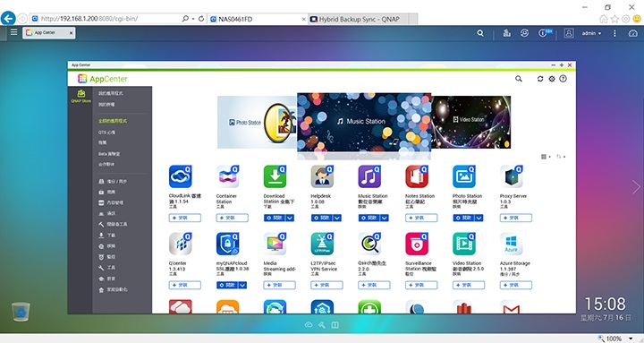Click the Notes Station app icon
Screen dimensions: 644x343
pyautogui.click(x=417, y=176)
